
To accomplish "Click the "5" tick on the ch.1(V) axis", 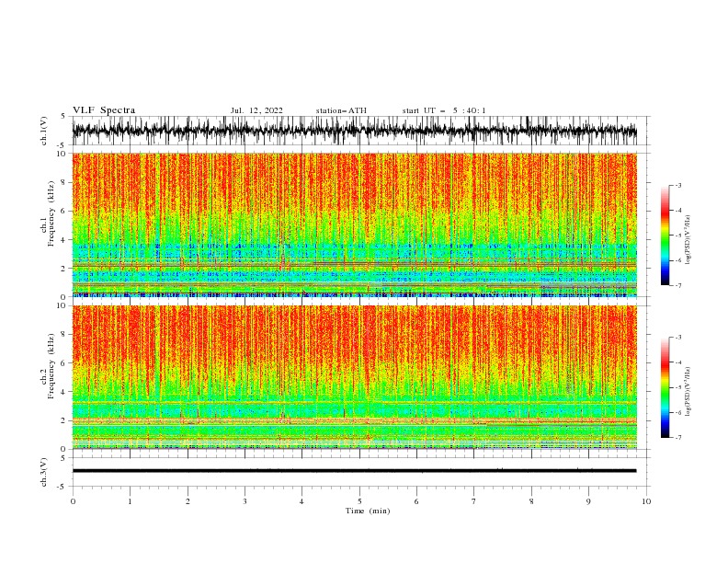I will tap(64, 116).
